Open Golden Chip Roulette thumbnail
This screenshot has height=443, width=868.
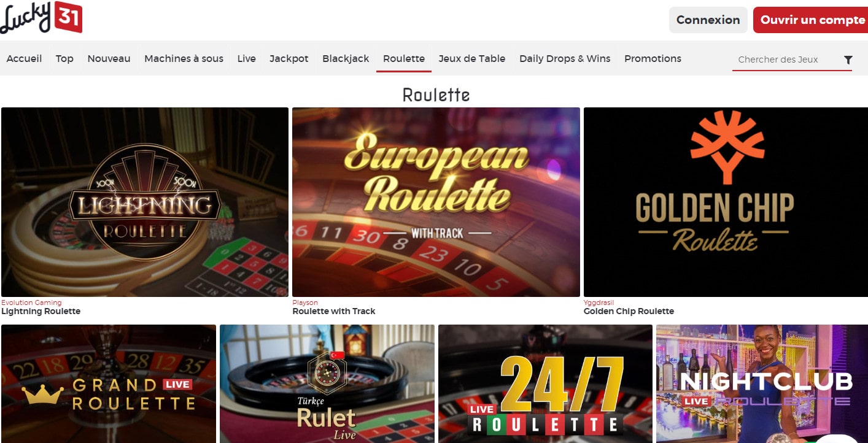click(x=726, y=202)
